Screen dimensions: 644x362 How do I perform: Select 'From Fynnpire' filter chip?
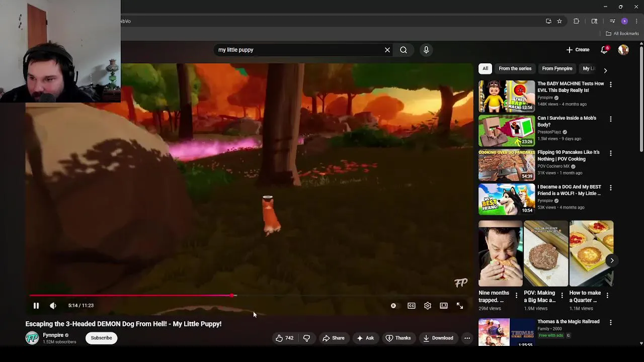pos(557,68)
